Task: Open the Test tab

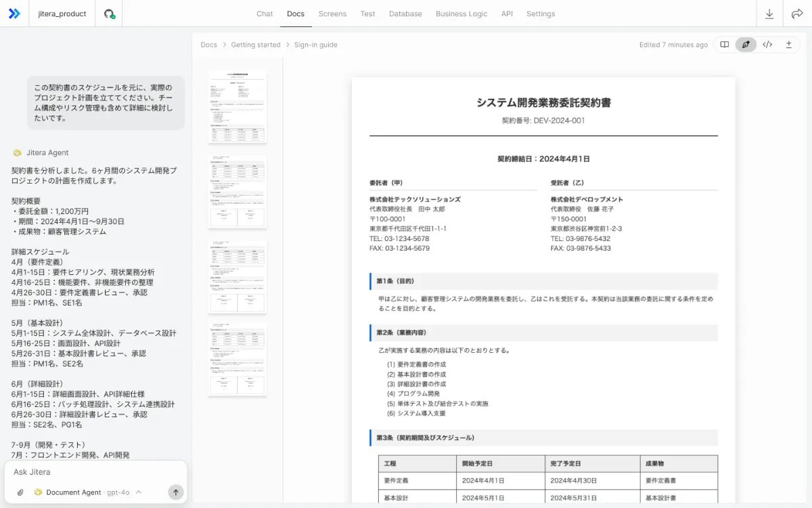Action: [x=367, y=14]
